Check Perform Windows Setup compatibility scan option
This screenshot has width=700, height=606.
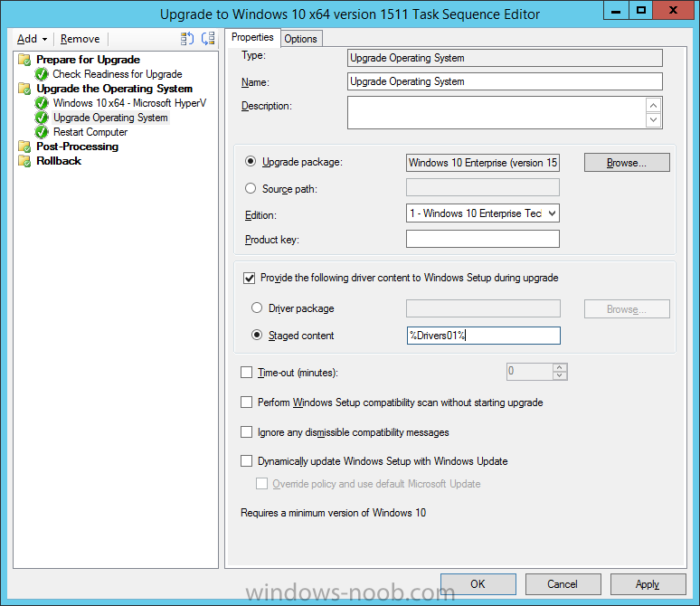(246, 402)
